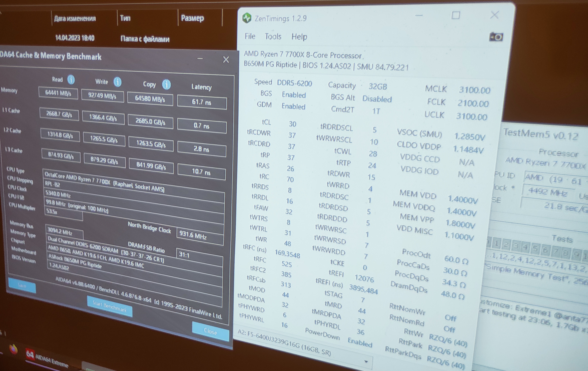Click the Memory Read result field
The height and width of the screenshot is (371, 588).
pos(58,93)
